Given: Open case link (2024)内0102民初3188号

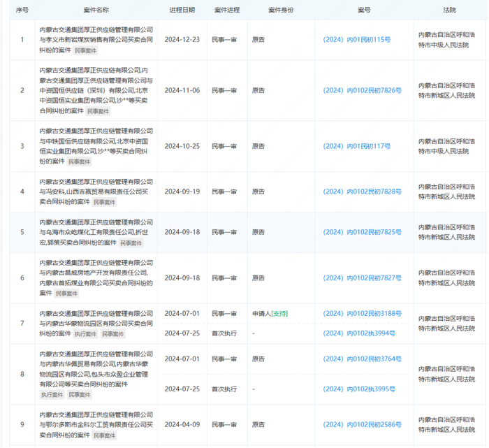Looking at the screenshot, I should pos(362,314).
